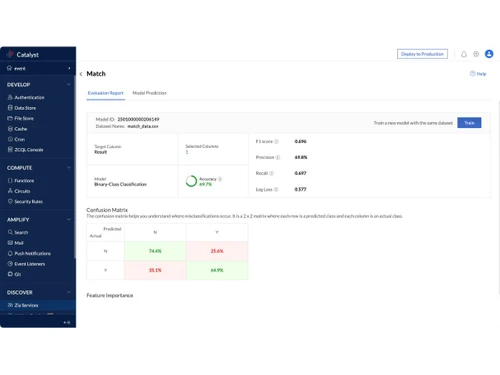Image resolution: width=500 pixels, height=375 pixels.
Task: Open File Store in the sidebar
Action: (x=20, y=118)
